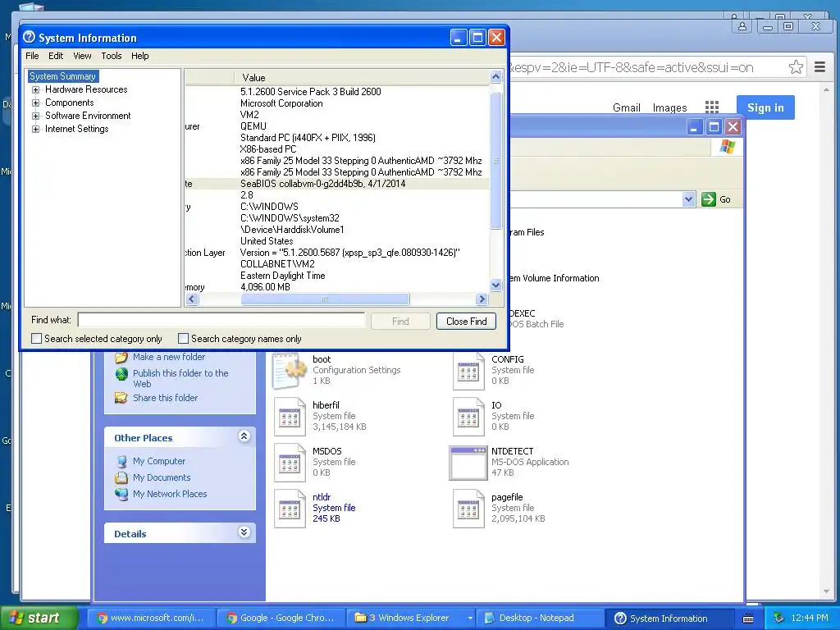Click the horizontal scrollbar right arrow
The width and height of the screenshot is (840, 630).
pyautogui.click(x=482, y=299)
